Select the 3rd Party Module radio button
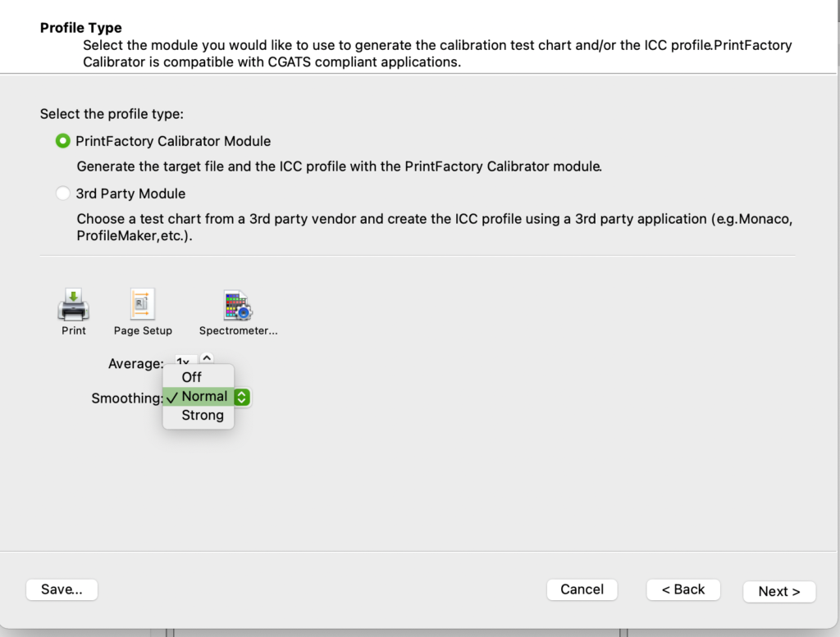The width and height of the screenshot is (840, 637). pos(62,193)
